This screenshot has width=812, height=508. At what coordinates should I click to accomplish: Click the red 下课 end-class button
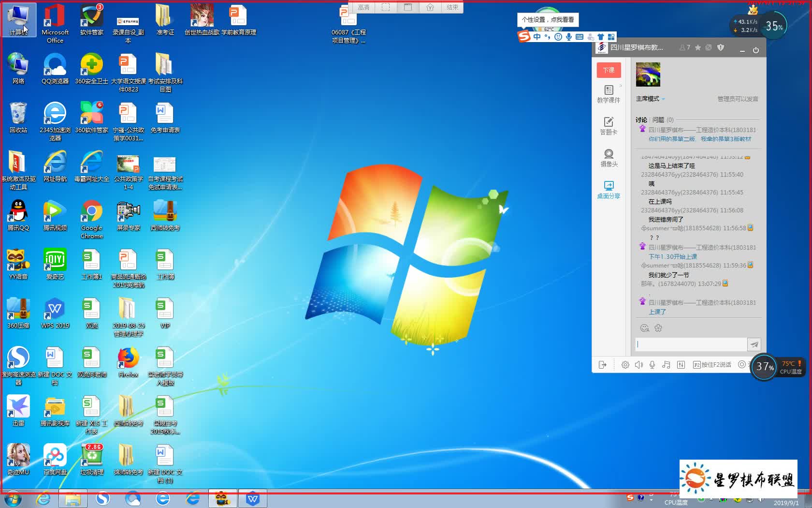[x=608, y=70]
